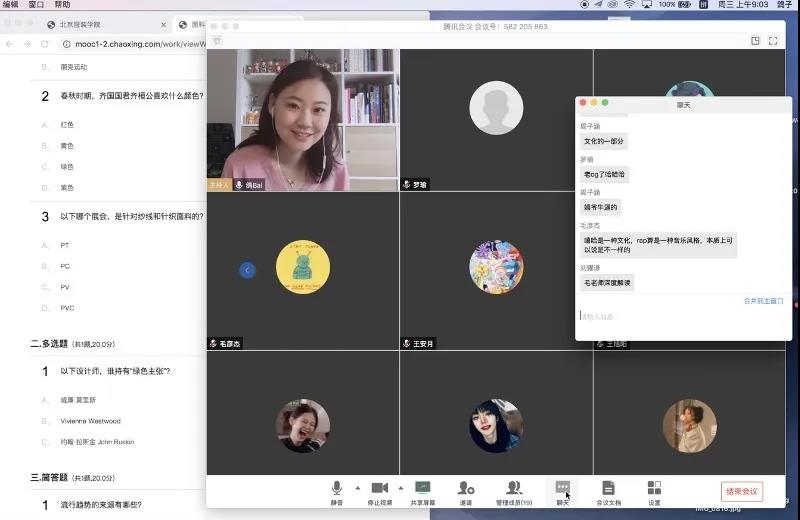
Task: Click chat message 毛老师深度解读
Action: (607, 283)
